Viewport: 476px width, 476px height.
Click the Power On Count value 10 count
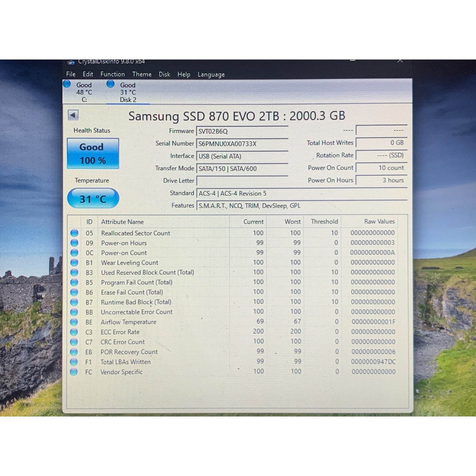[381, 168]
